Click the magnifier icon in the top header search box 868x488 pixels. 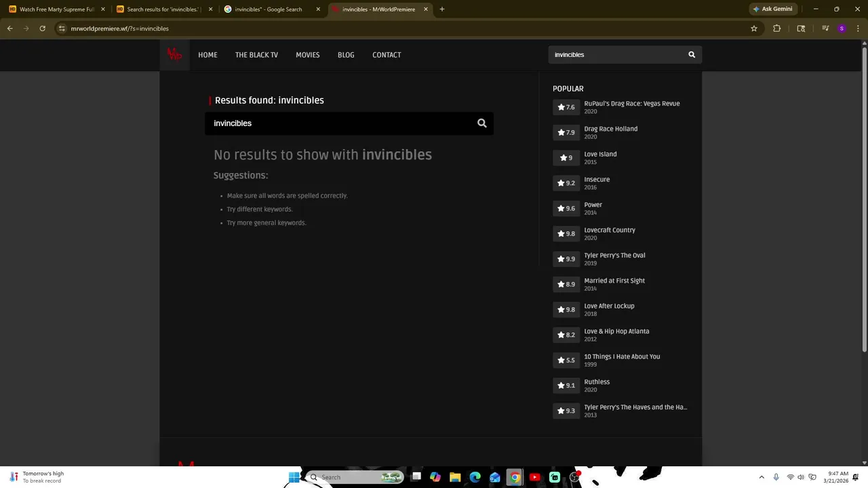point(692,55)
